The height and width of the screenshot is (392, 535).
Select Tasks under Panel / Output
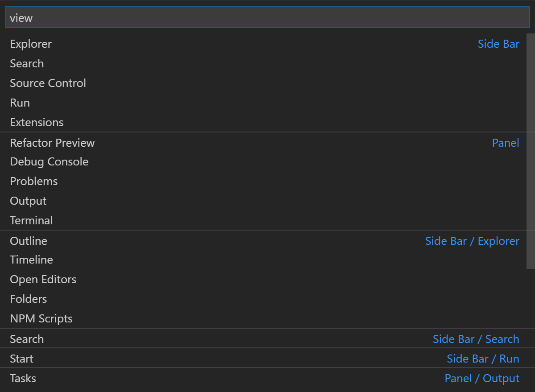[23, 378]
